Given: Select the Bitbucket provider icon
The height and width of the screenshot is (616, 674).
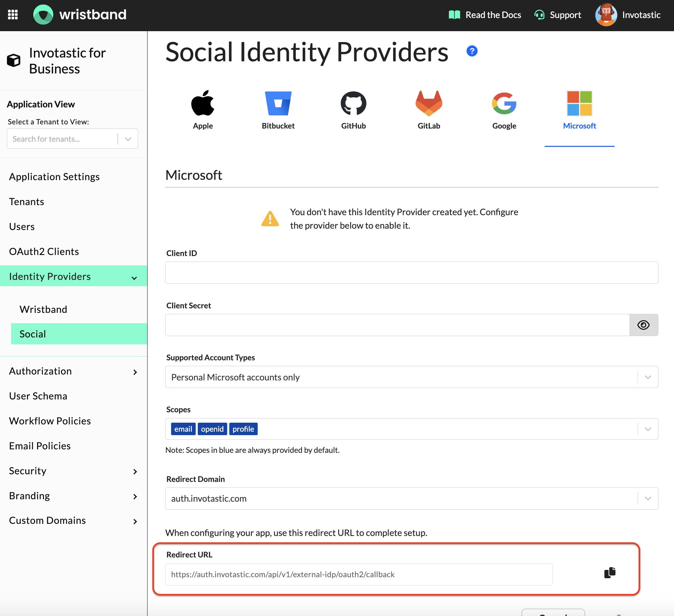Looking at the screenshot, I should click(278, 103).
